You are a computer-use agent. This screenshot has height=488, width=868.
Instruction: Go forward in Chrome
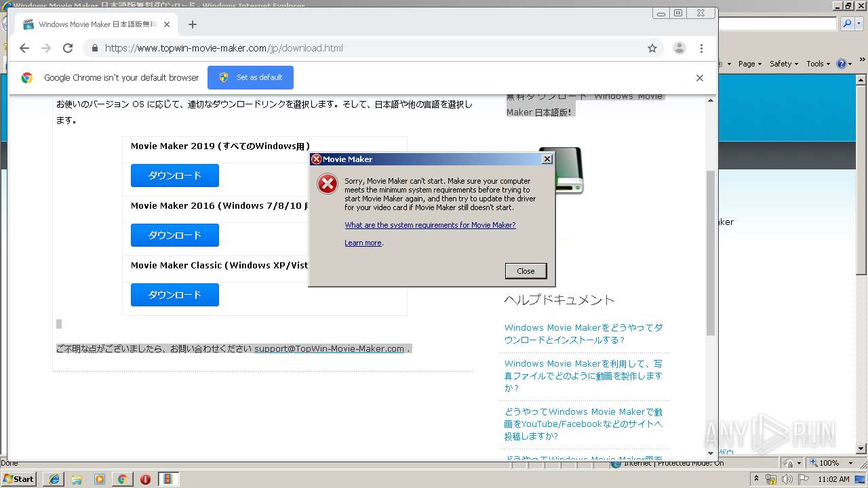(x=46, y=48)
